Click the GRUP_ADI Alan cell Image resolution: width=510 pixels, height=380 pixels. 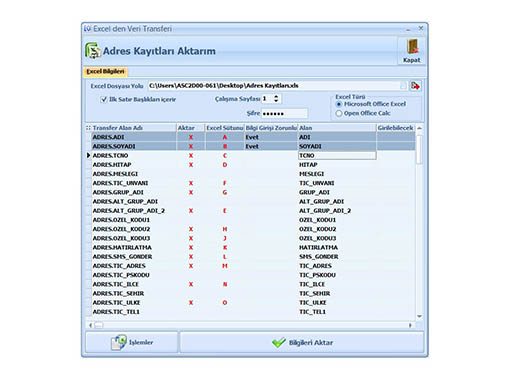pyautogui.click(x=337, y=192)
